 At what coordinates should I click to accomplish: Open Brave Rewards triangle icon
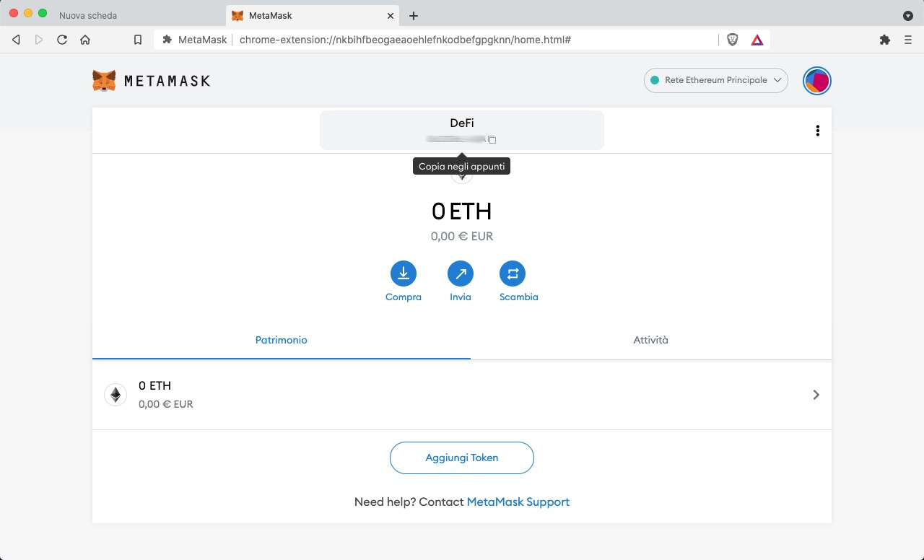757,40
